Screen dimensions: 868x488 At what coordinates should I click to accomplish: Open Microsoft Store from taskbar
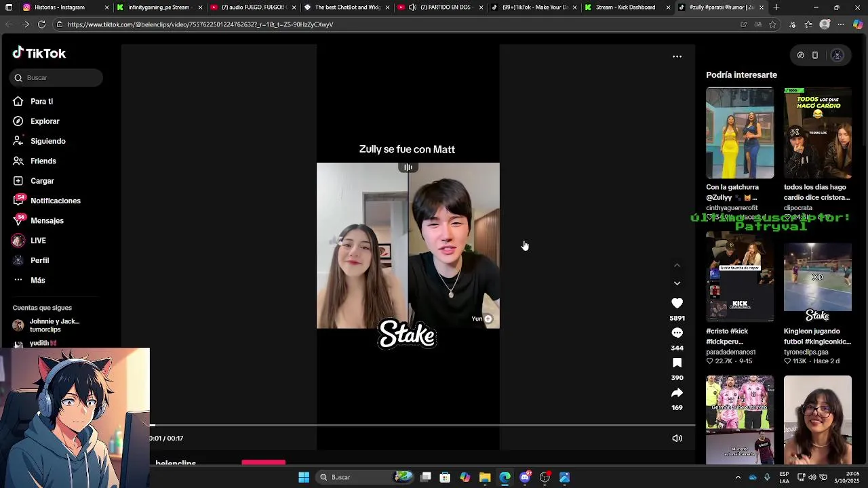click(445, 477)
